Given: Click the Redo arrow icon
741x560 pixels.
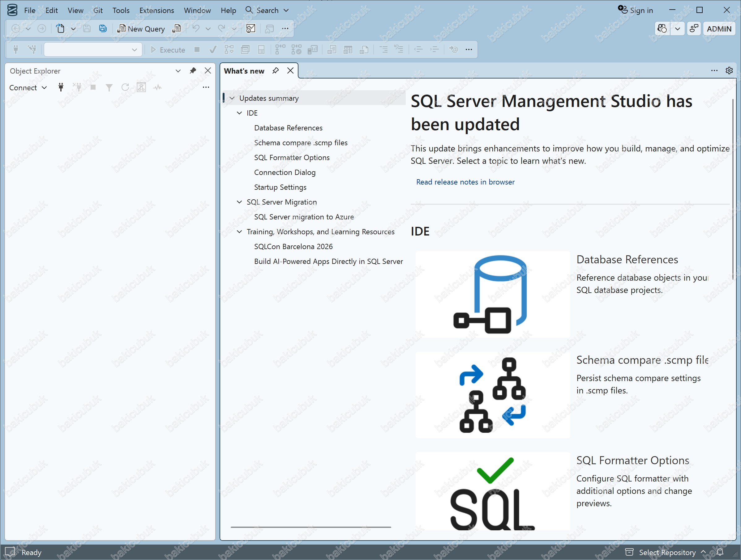Looking at the screenshot, I should [x=221, y=29].
